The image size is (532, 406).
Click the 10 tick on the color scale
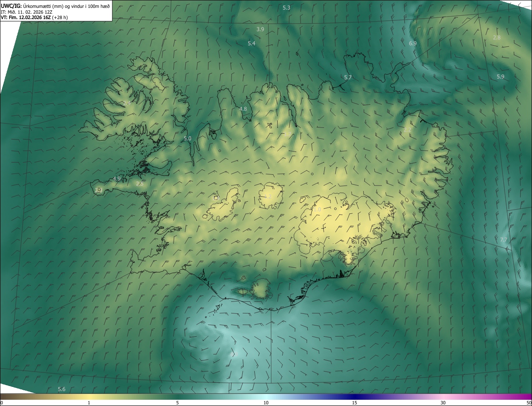point(266,403)
